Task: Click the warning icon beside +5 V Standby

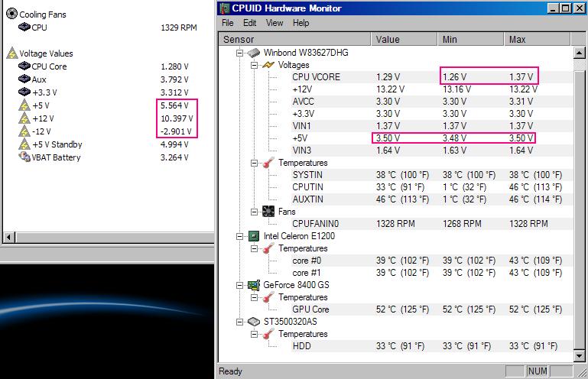Action: point(24,144)
